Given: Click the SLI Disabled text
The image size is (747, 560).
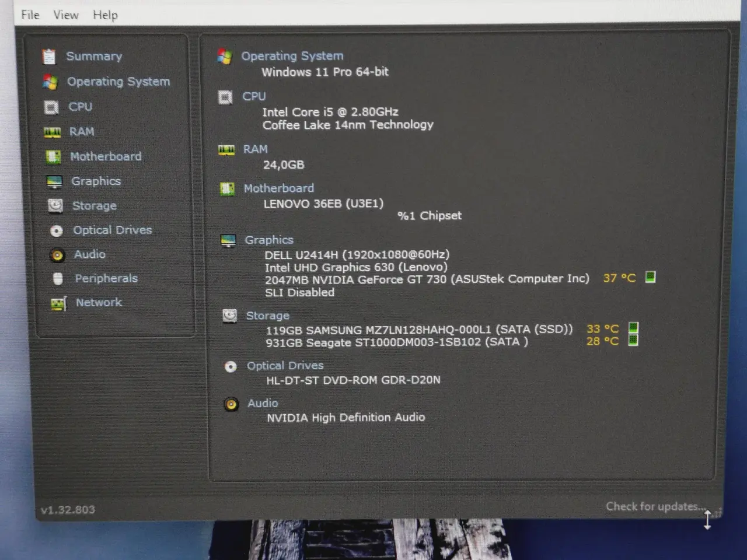Looking at the screenshot, I should click(300, 293).
